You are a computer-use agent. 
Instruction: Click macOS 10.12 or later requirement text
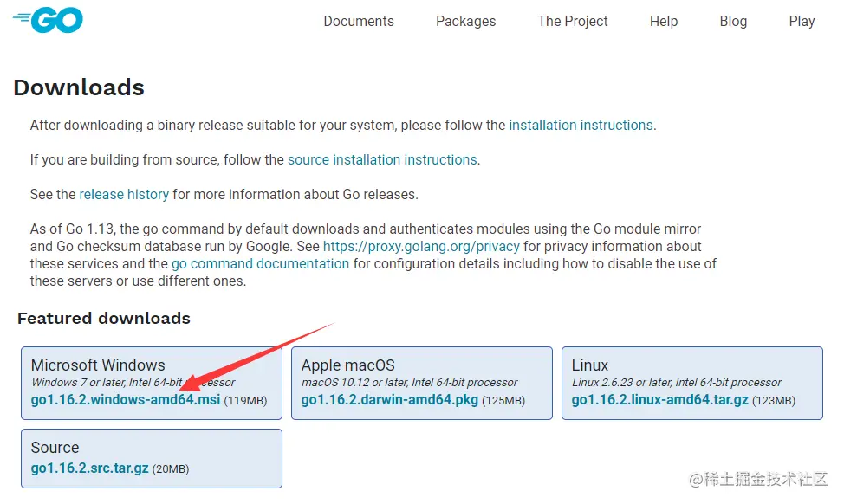[409, 383]
